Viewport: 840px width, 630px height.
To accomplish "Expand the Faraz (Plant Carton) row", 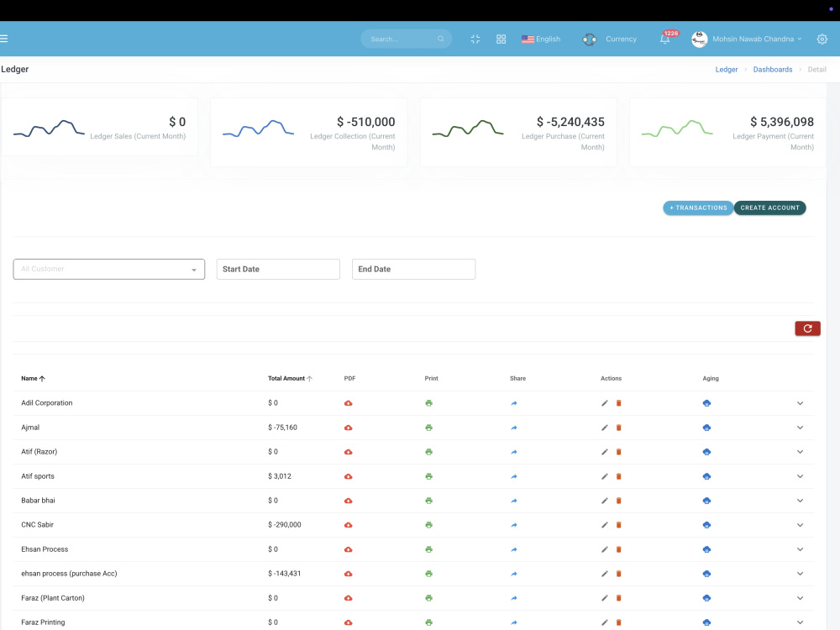I will 800,598.
